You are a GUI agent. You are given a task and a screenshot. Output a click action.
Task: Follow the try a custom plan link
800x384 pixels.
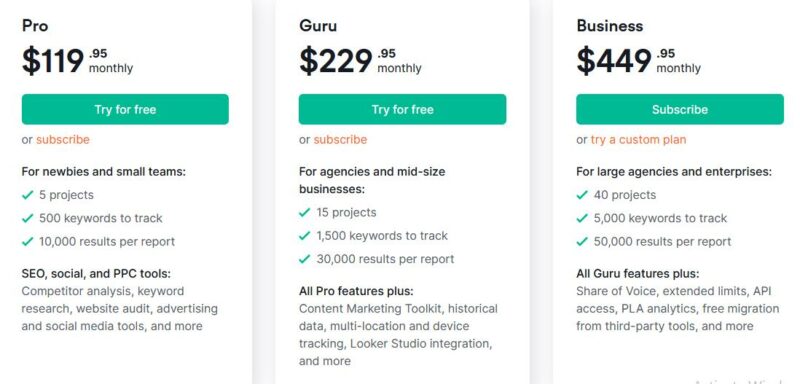pyautogui.click(x=638, y=140)
